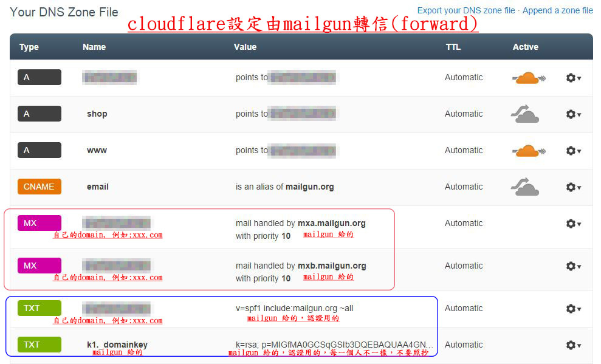The image size is (601, 364).
Task: Click the Automatic TTL of the mxb.mailgun.org record
Action: (x=464, y=266)
